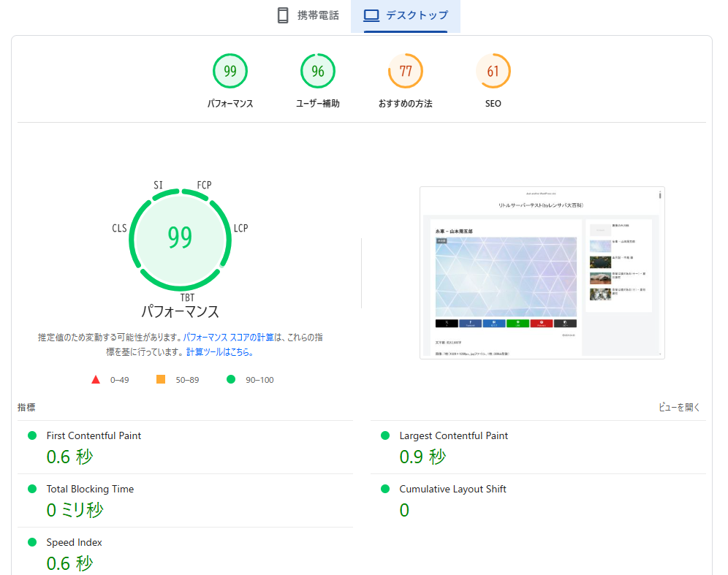The width and height of the screenshot is (728, 575).
Task: Click the Speed Index metric label
Action: (75, 543)
